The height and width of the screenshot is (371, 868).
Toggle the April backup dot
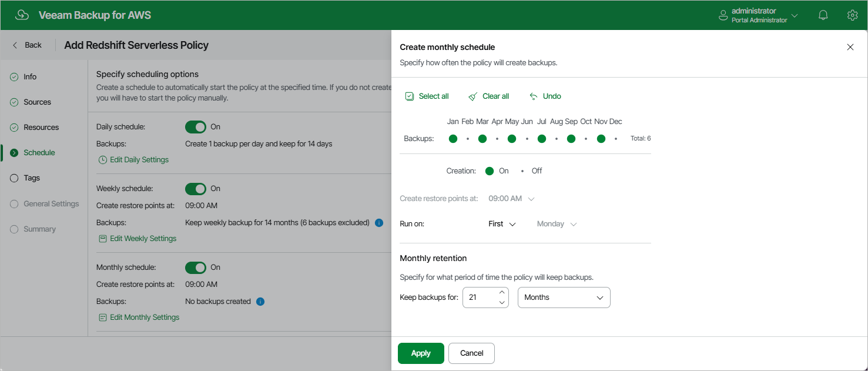tap(497, 139)
